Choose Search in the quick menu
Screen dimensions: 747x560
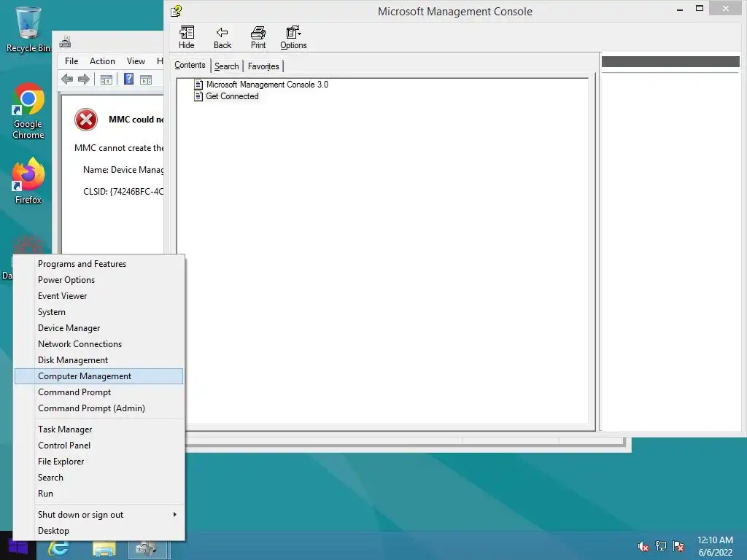98,477
